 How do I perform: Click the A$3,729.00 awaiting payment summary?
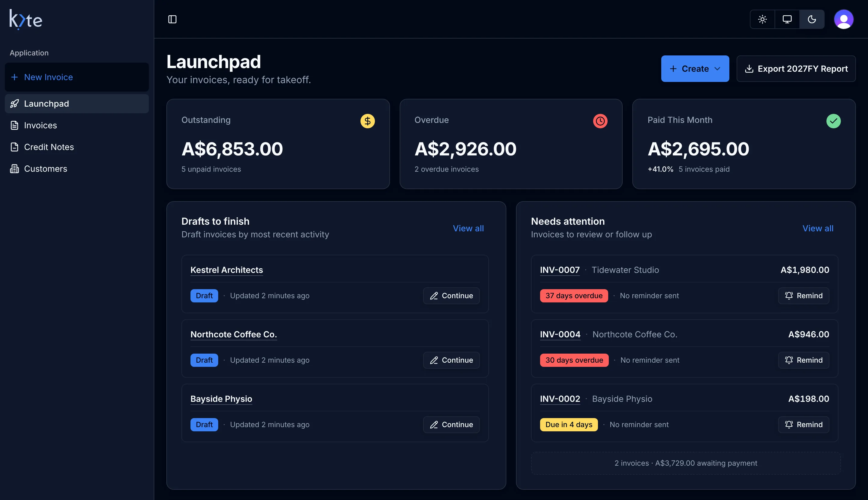click(x=686, y=463)
